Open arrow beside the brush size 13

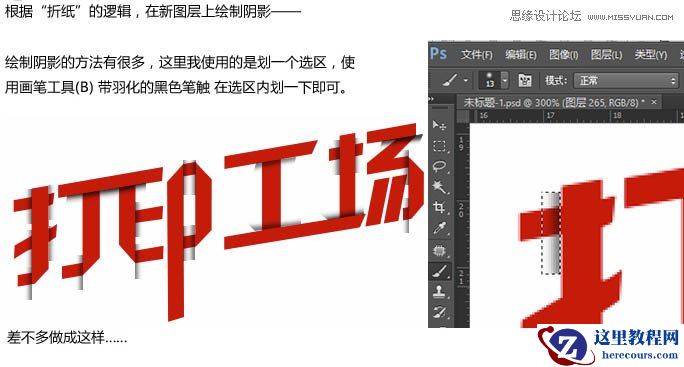click(505, 80)
